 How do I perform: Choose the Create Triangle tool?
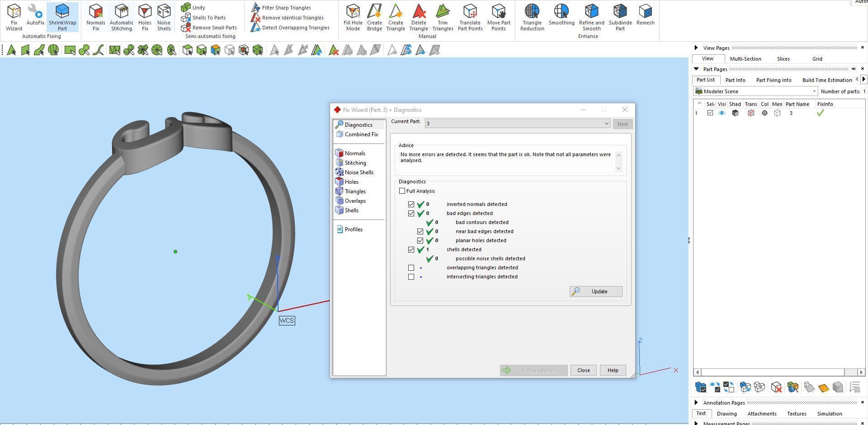396,18
